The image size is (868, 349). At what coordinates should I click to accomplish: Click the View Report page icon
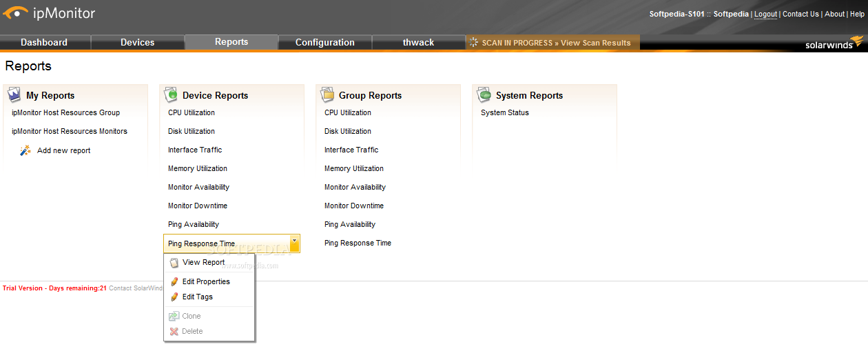coord(174,263)
